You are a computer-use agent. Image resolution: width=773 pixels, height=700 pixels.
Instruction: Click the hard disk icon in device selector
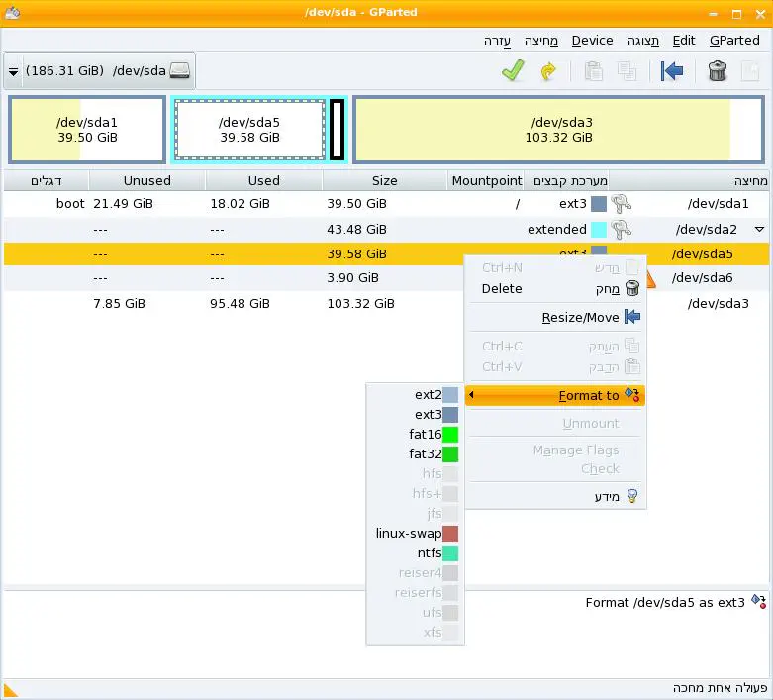coord(179,71)
